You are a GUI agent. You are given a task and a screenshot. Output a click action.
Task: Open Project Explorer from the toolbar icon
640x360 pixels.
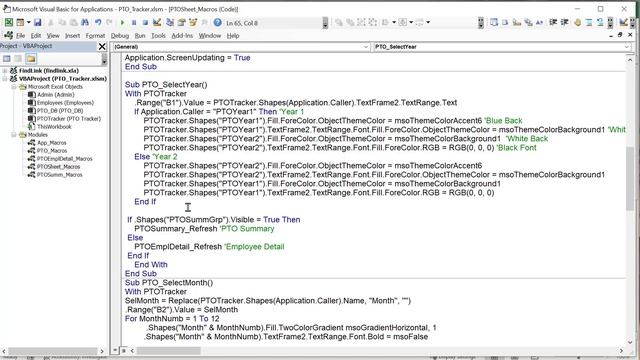(x=170, y=22)
